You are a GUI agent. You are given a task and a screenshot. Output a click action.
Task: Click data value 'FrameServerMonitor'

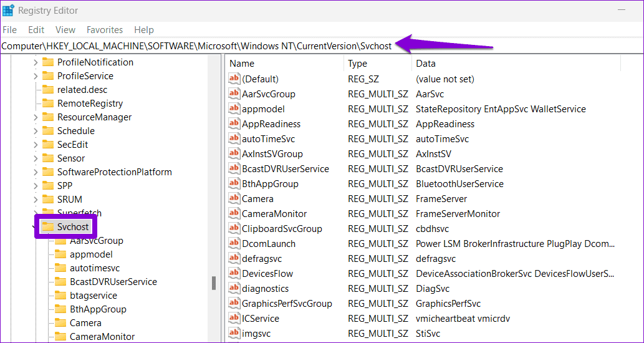pyautogui.click(x=458, y=214)
